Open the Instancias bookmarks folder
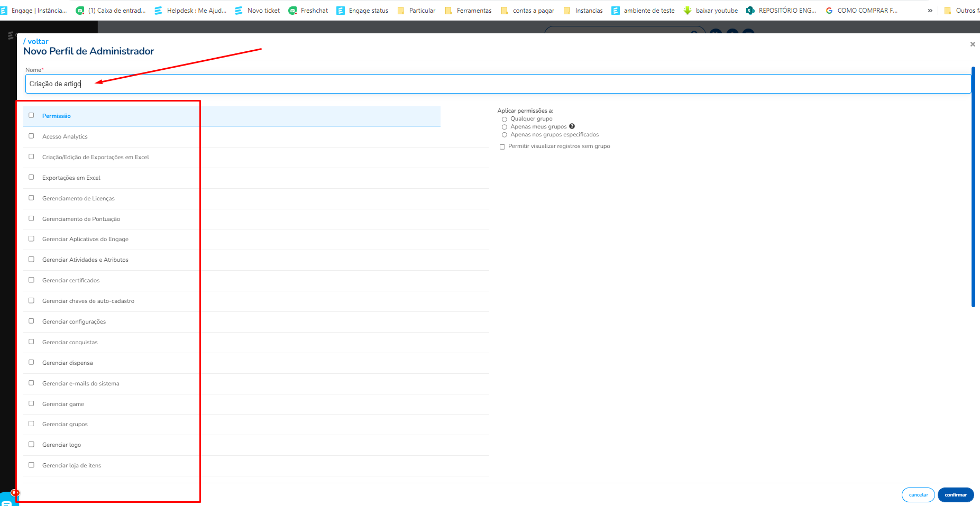Screen dimensions: 980x506 coord(583,11)
